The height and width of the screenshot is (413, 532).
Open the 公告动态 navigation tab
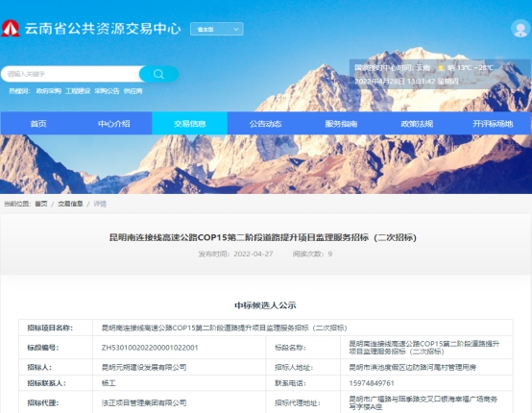coord(265,124)
